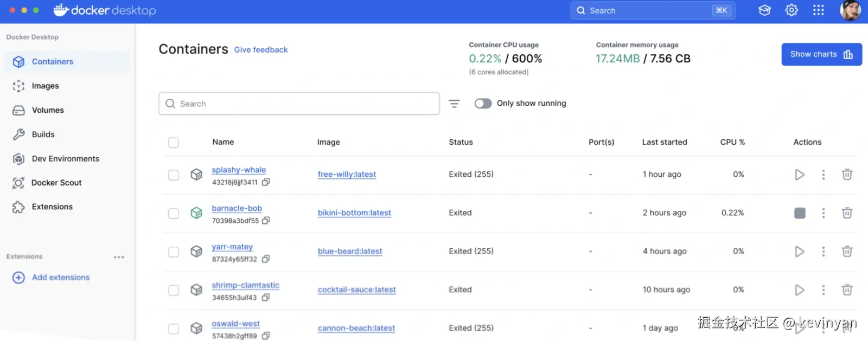This screenshot has height=341, width=868.
Task: Open the Learning Center graduation cap icon
Action: click(x=764, y=10)
